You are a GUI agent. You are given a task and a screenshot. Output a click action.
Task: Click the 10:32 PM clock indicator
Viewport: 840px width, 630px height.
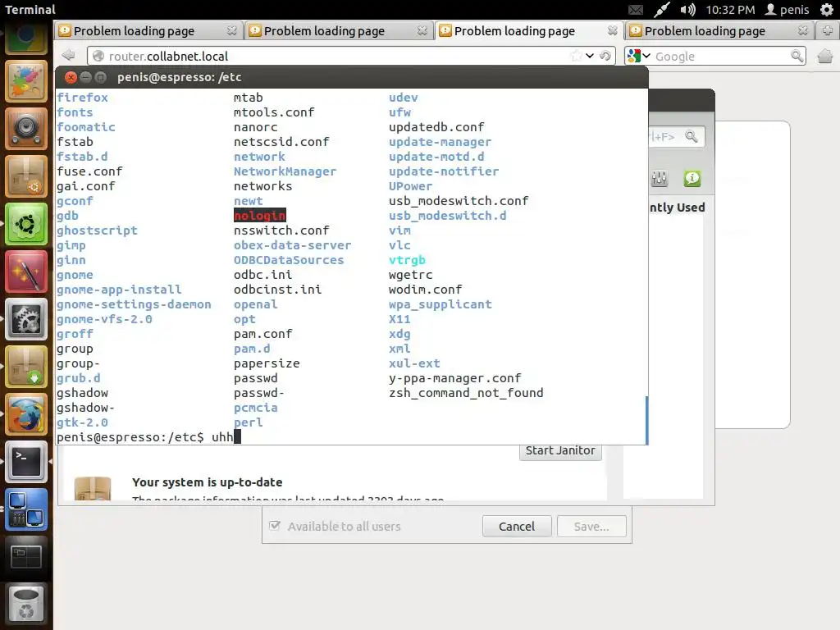pos(730,10)
